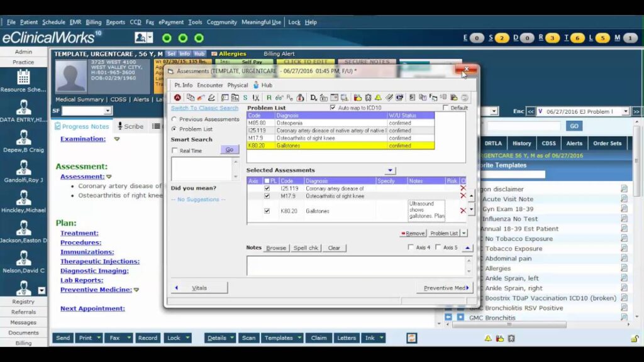Screen dimensions: 644x362
Task: Select provider Depew,B Craig in sidebar
Action: click(23, 141)
